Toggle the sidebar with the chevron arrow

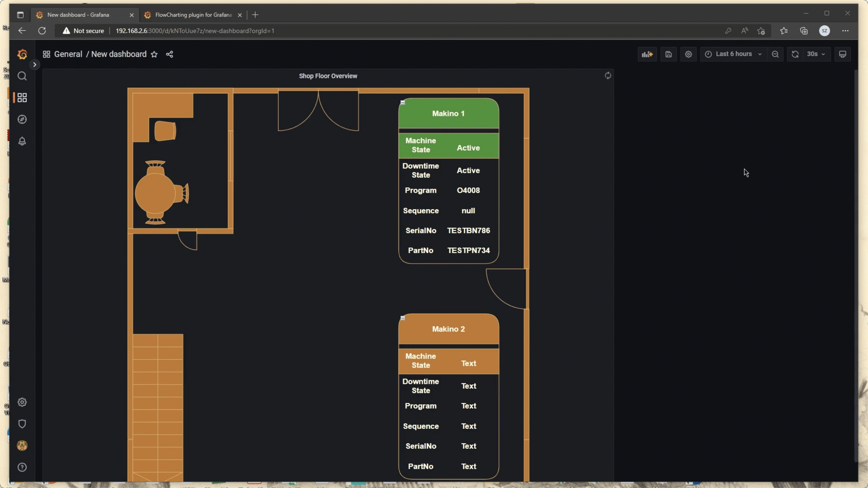pyautogui.click(x=35, y=64)
